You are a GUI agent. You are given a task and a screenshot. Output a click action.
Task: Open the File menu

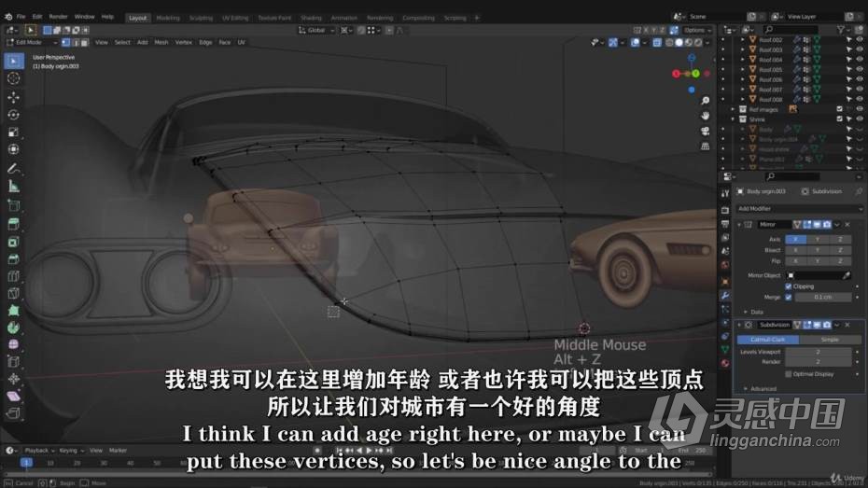(21, 17)
